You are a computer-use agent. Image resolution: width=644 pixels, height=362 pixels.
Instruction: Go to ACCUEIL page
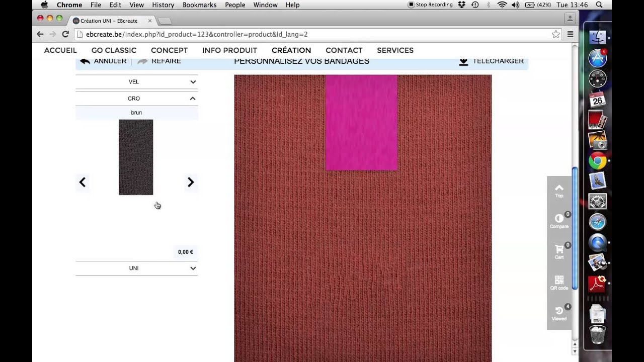[x=60, y=50]
